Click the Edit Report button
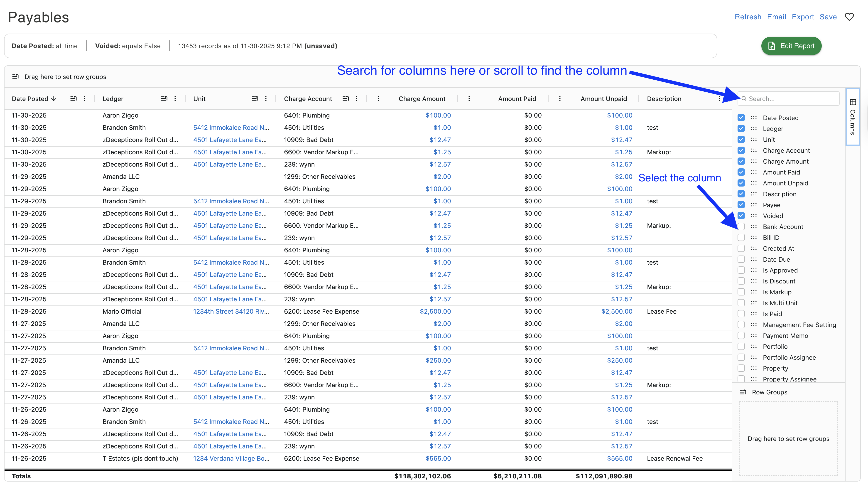 [791, 46]
